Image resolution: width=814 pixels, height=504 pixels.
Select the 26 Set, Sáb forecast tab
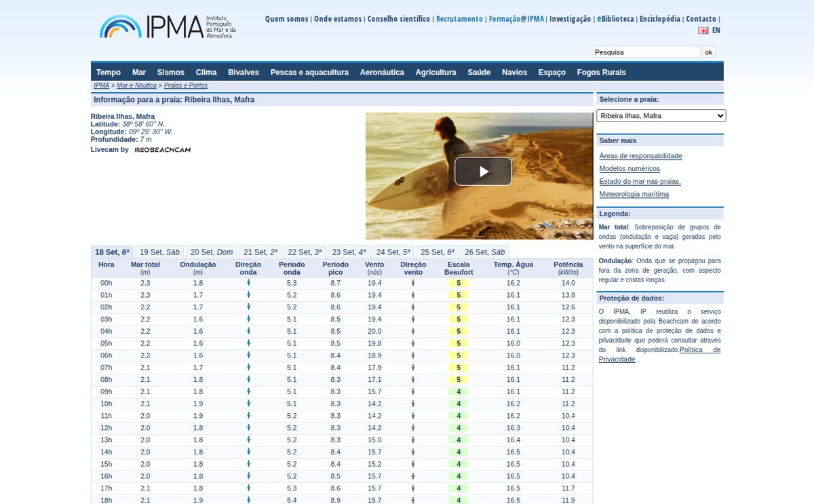click(x=485, y=252)
